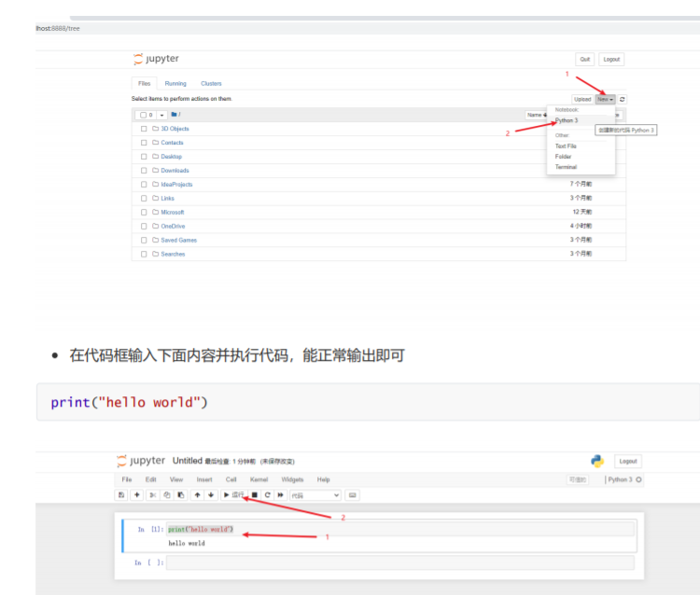Switch to the Clusters tab

click(211, 83)
